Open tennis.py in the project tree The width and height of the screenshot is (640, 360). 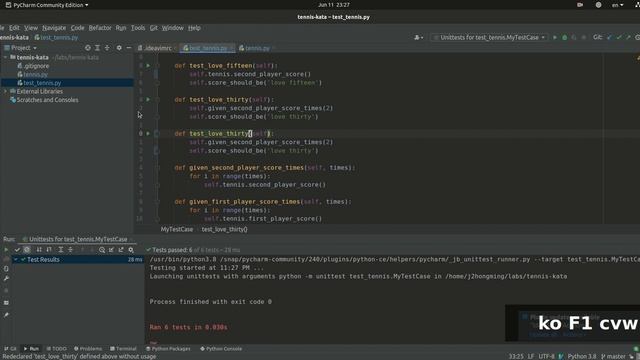pyautogui.click(x=33, y=74)
